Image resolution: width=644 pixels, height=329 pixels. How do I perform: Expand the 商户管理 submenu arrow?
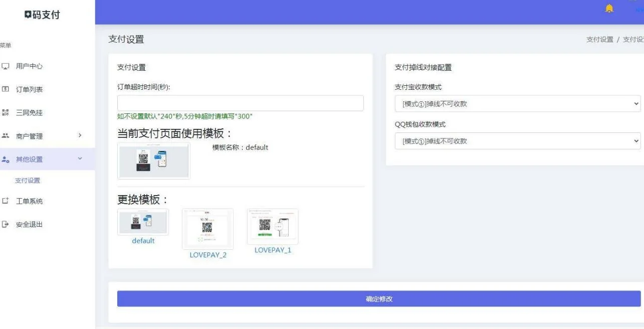80,136
